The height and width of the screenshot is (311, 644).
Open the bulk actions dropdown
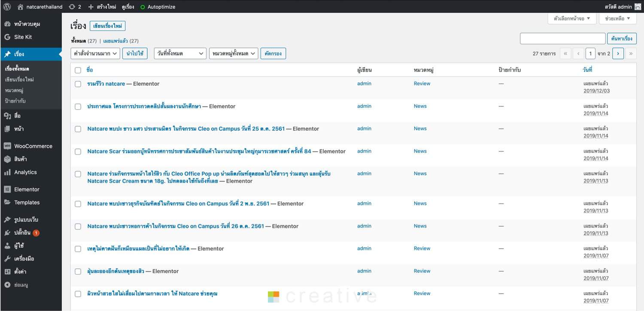(x=95, y=53)
